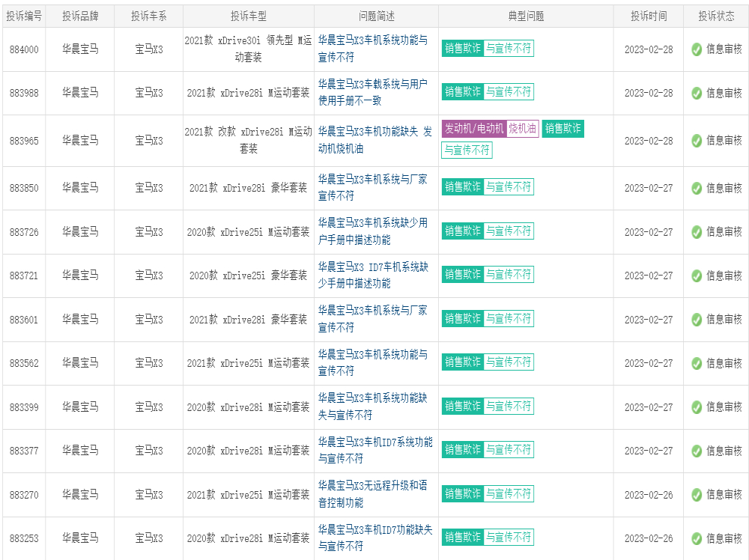The image size is (749, 560).
Task: Select complaint number 883253
Action: (24, 538)
